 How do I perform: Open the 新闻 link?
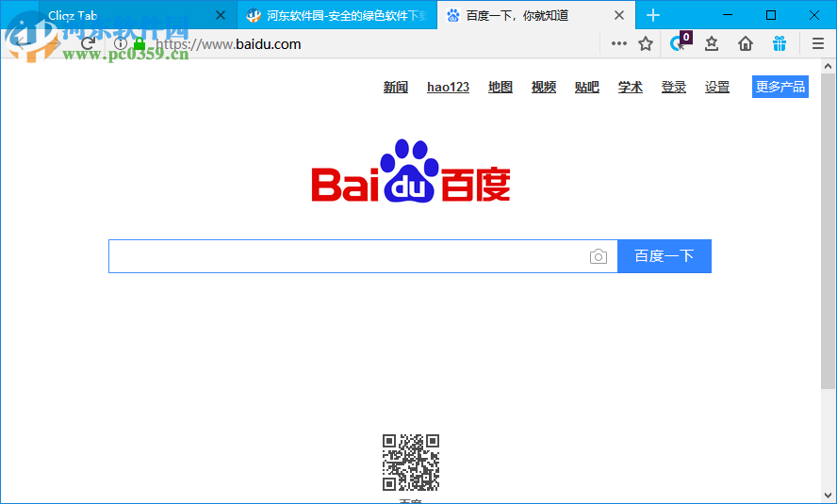coord(396,87)
